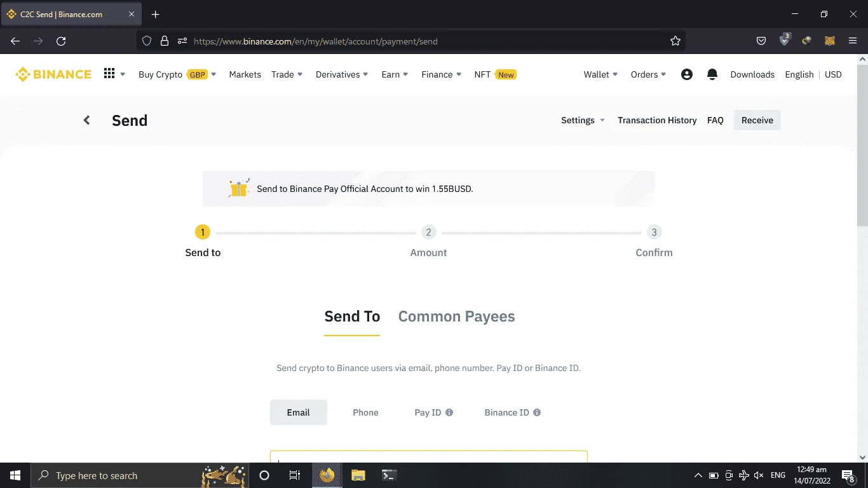Click the gift icon in the promo banner
This screenshot has height=488, width=868.
239,188
